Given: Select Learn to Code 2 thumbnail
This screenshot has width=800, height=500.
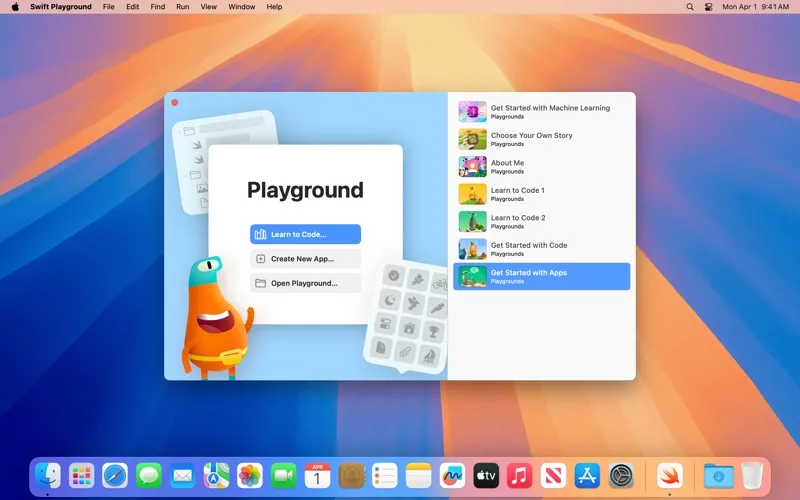Looking at the screenshot, I should coord(472,222).
